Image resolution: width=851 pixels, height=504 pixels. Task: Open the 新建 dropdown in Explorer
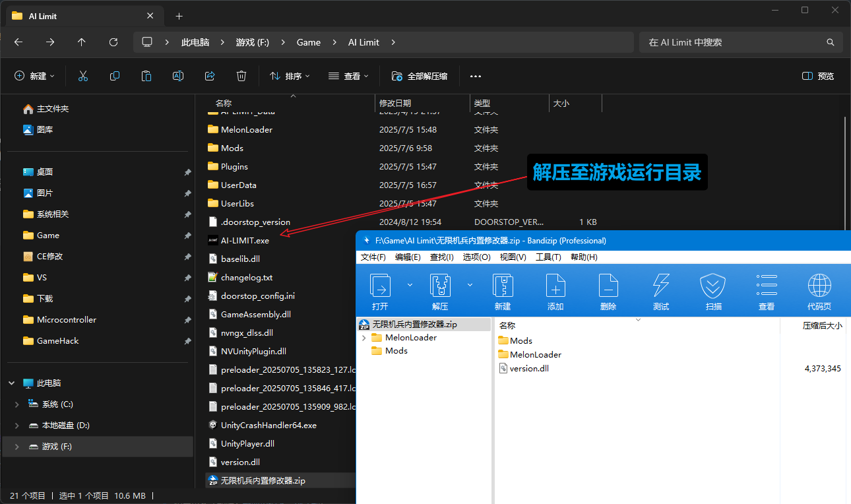pos(35,76)
